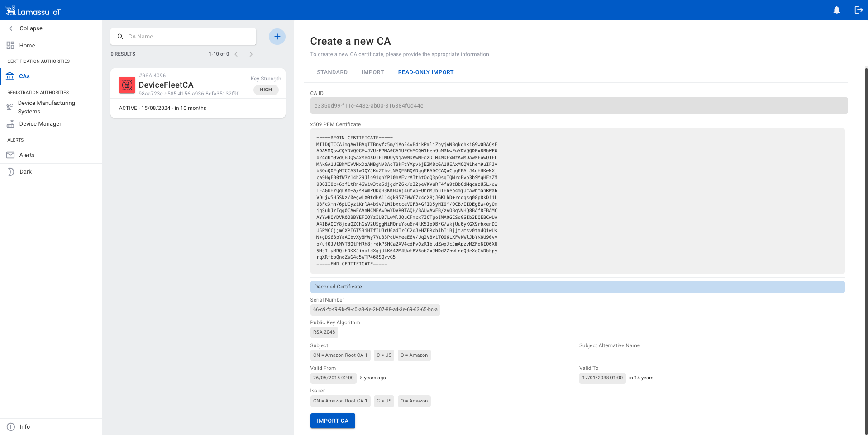868x435 pixels.
Task: Go to previous page of CA results
Action: 236,54
